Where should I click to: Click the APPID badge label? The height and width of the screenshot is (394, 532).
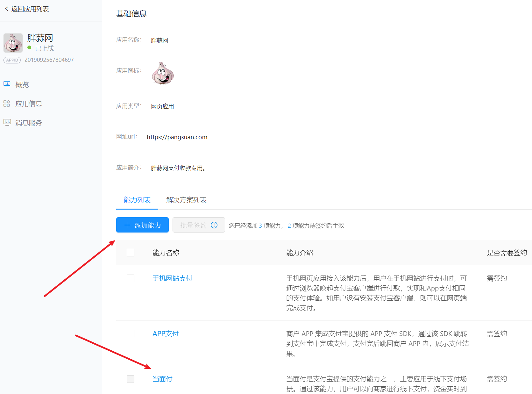(x=12, y=60)
